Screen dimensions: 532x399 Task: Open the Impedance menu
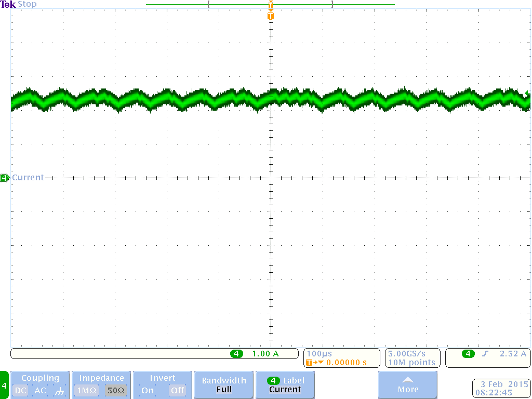click(101, 378)
